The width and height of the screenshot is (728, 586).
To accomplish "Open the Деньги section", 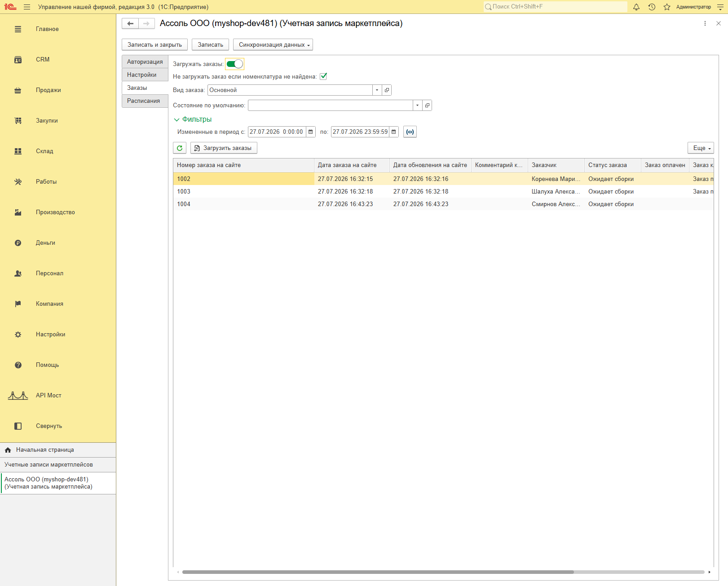I will pos(58,243).
